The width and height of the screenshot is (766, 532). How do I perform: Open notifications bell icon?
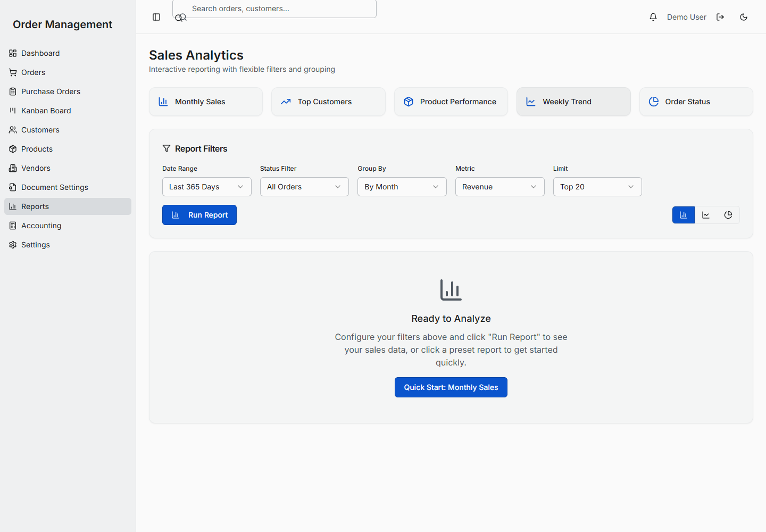click(x=653, y=17)
